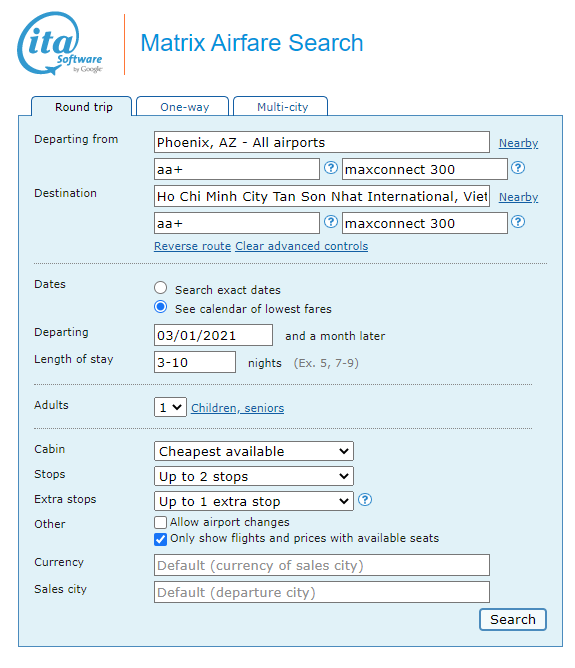
Task: Open help icon beside destination maxconnect field
Action: (518, 222)
